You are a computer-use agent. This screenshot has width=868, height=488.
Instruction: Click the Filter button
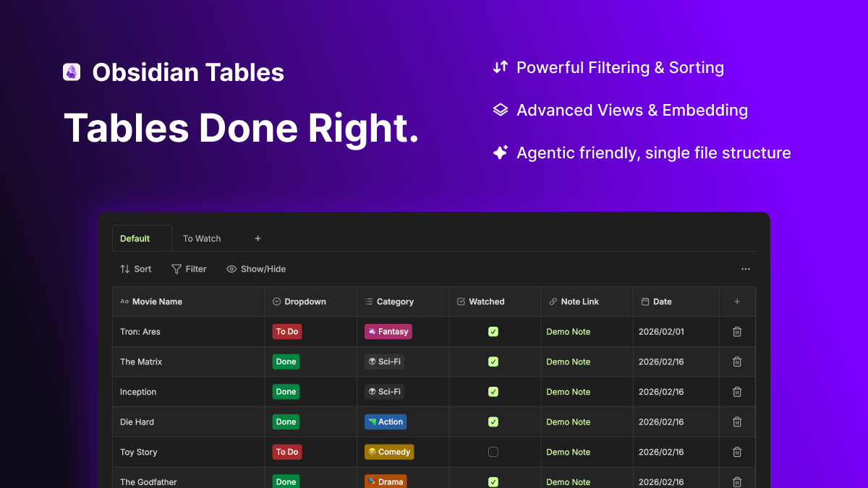(x=189, y=269)
